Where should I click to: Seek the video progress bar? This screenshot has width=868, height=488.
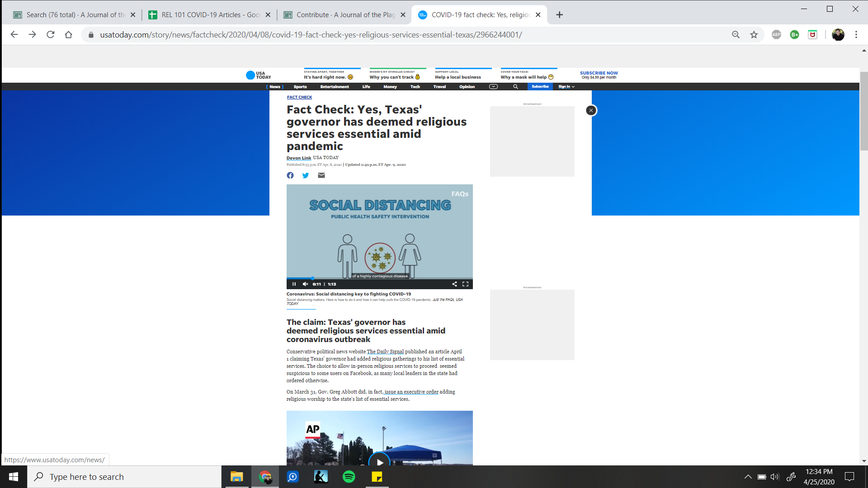[380, 278]
